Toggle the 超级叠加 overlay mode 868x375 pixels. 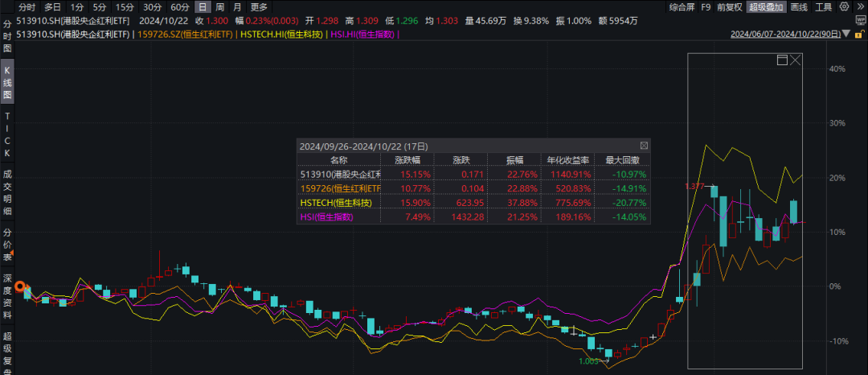[x=765, y=7]
